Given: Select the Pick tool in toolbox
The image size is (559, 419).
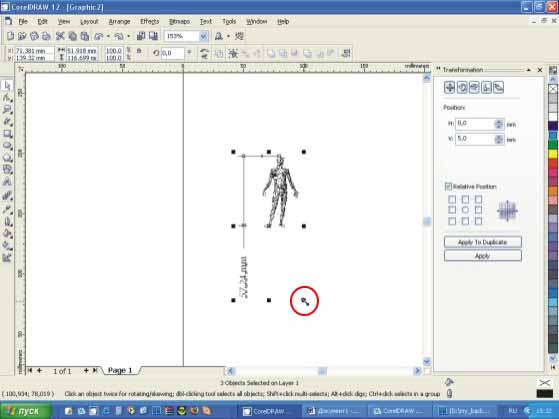Looking at the screenshot, I should click(x=7, y=86).
